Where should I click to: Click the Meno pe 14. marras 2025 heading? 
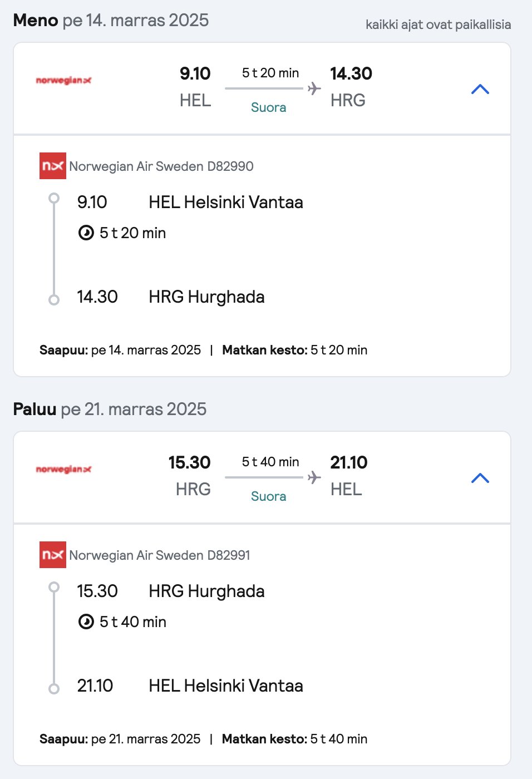(111, 20)
